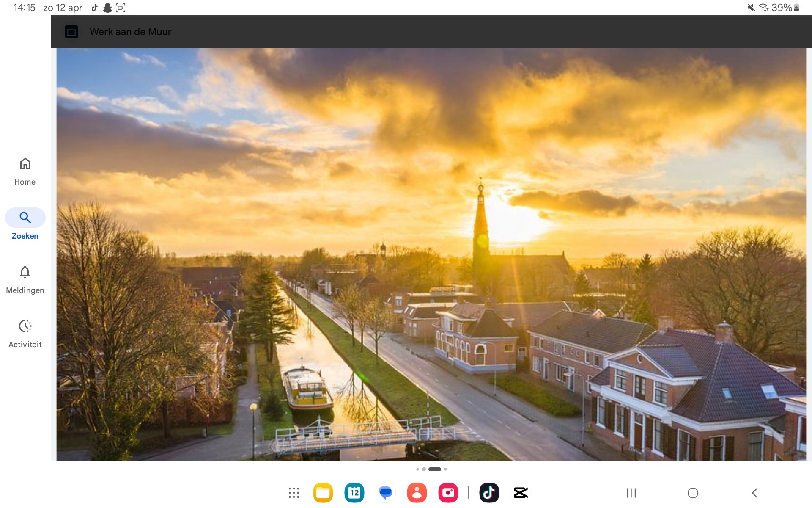Tap the recent apps navigation button
The image size is (812, 508).
point(631,493)
